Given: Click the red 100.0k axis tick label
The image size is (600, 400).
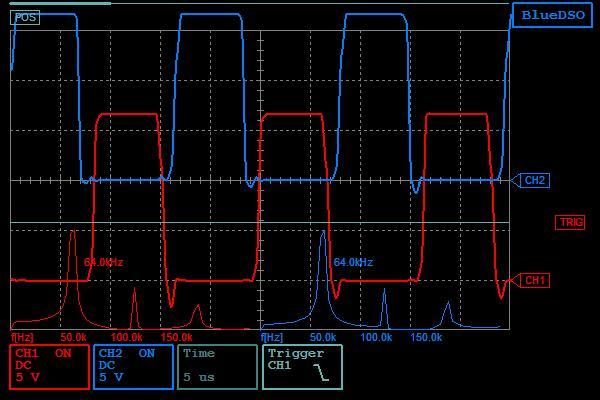Looking at the screenshot, I should coord(126,338).
